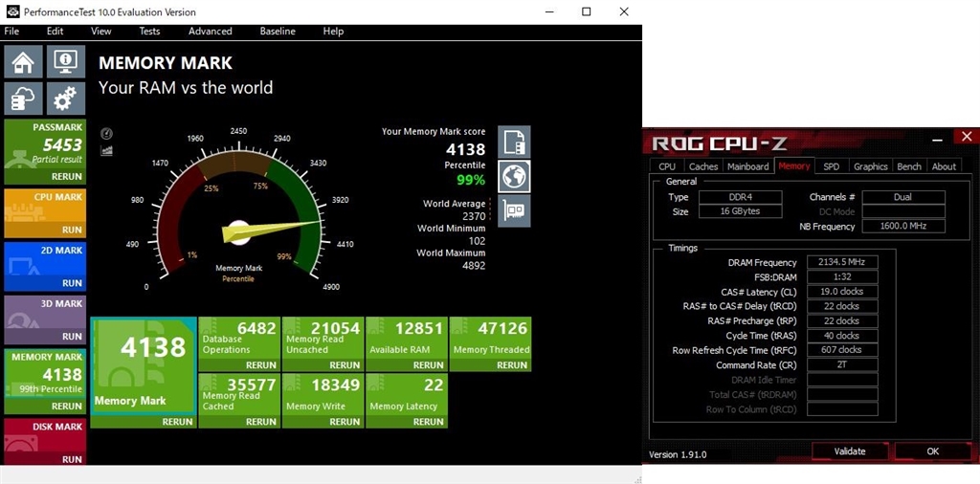Switch to the Mainboard tab in CPU-Z
This screenshot has width=980, height=484.
point(747,166)
